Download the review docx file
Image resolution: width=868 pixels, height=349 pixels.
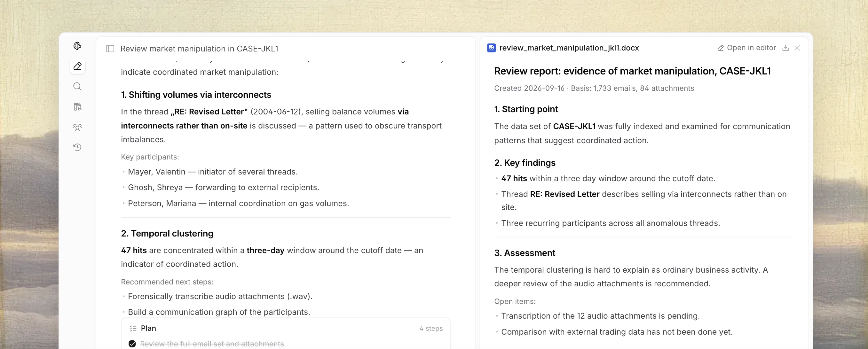click(785, 48)
